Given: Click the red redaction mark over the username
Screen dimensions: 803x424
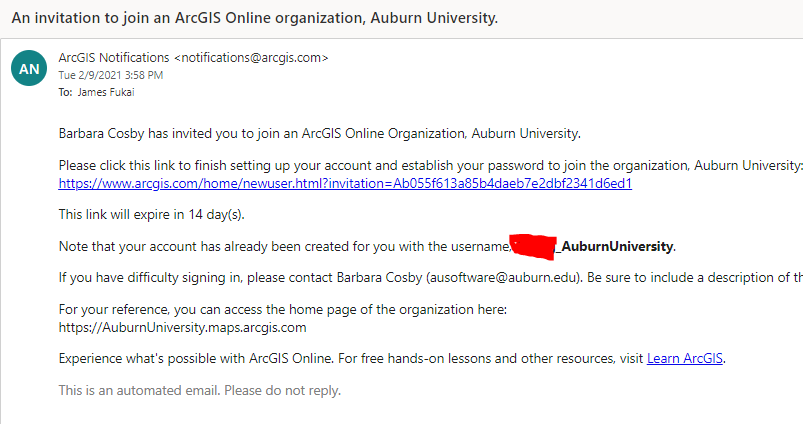Looking at the screenshot, I should 534,246.
